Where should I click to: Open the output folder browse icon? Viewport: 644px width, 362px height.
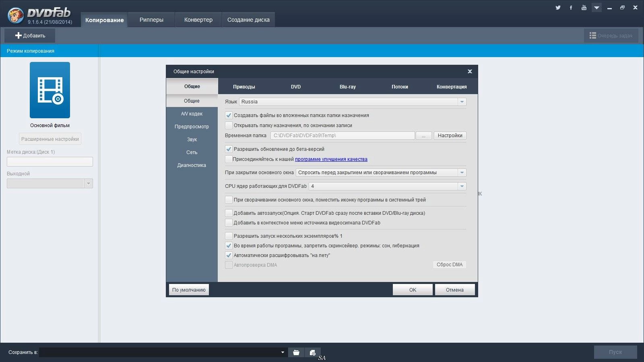click(x=296, y=352)
